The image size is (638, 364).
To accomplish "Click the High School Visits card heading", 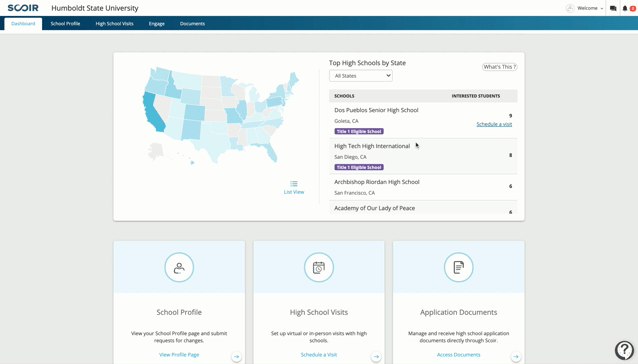I will (319, 312).
